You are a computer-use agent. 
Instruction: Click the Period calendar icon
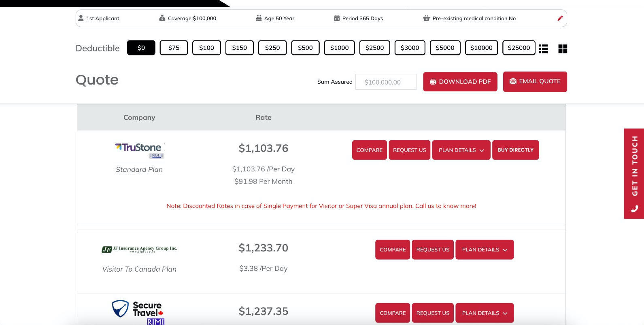336,18
